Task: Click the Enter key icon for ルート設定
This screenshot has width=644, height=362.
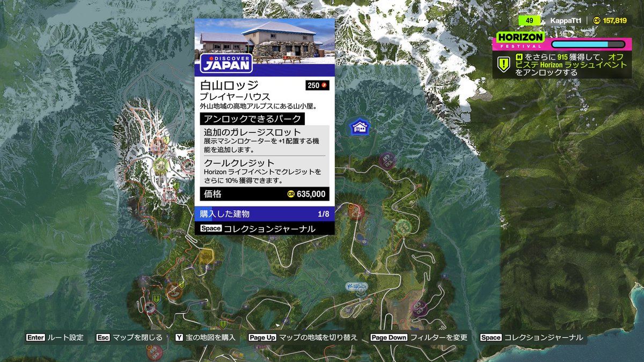Action: click(35, 338)
